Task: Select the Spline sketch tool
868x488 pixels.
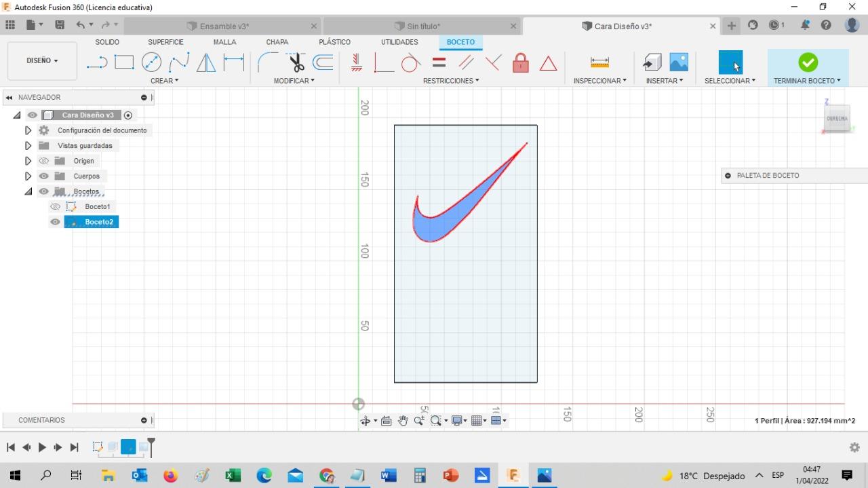Action: click(x=179, y=62)
